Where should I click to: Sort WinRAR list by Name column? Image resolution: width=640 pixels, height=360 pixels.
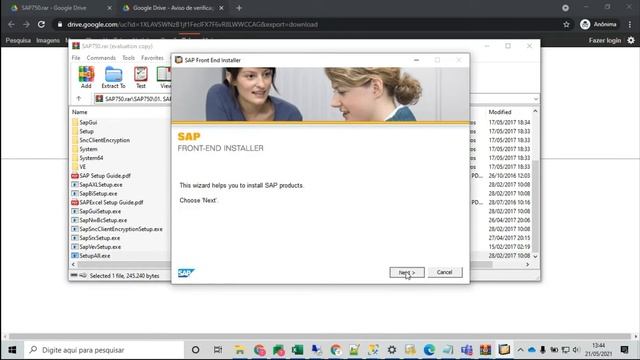click(80, 112)
